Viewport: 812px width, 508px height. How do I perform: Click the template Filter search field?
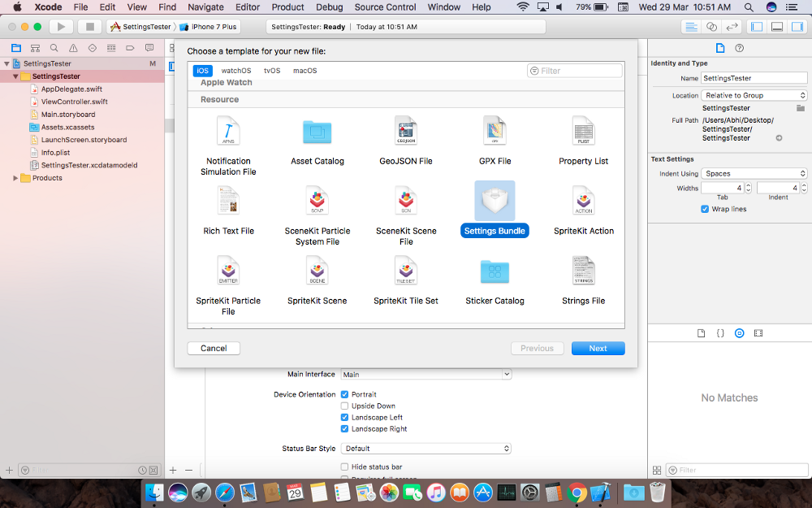[575, 71]
